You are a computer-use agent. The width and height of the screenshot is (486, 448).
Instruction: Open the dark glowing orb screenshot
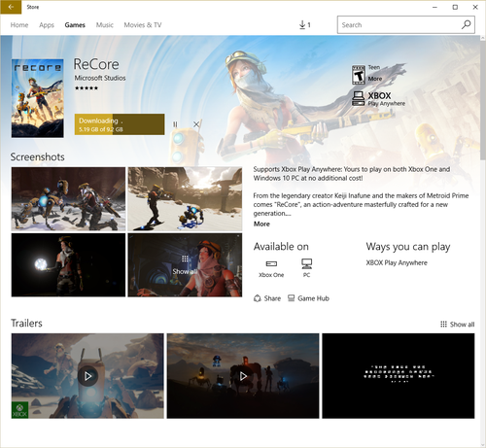pos(68,265)
